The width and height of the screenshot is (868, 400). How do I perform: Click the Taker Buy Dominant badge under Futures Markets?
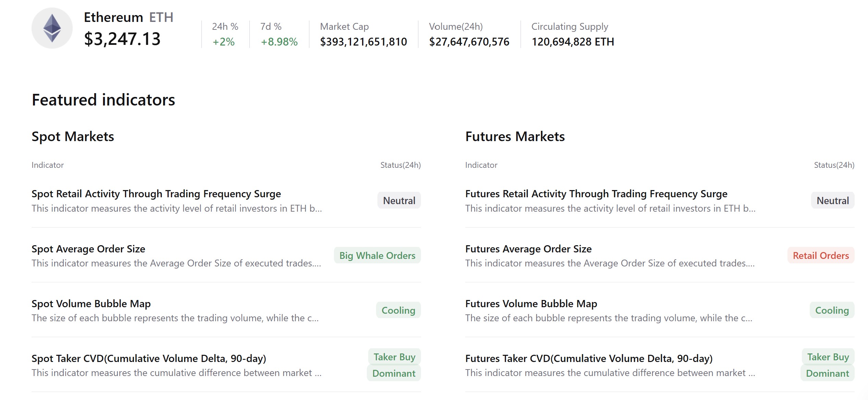827,365
